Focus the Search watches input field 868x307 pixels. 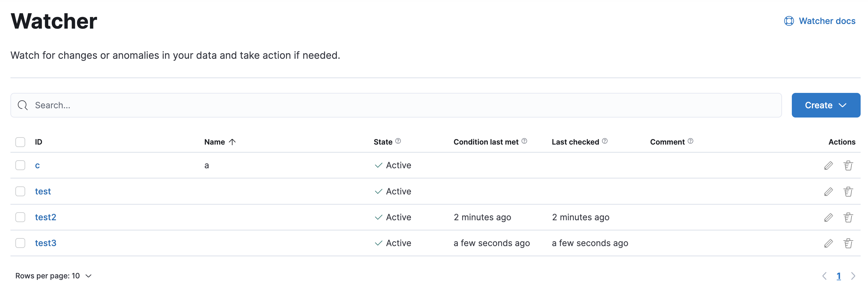396,105
